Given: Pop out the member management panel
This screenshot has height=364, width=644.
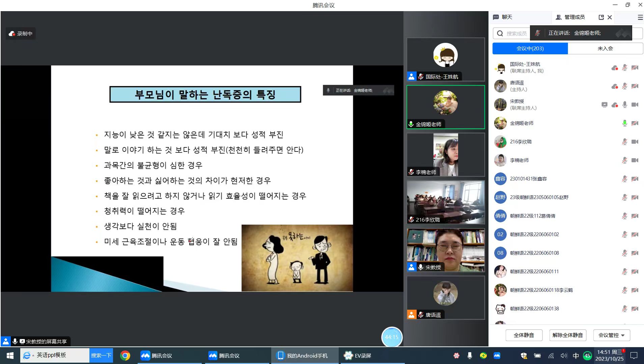Looking at the screenshot, I should [601, 17].
